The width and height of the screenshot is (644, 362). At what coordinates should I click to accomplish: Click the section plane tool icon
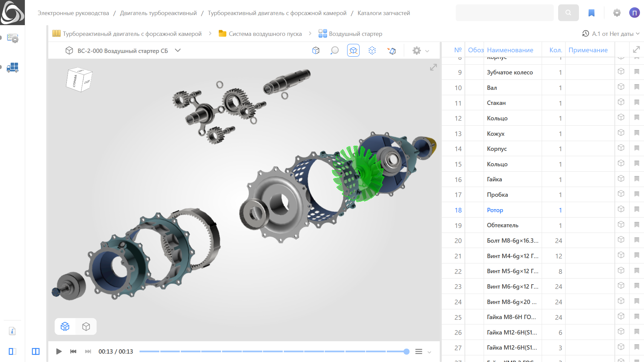pyautogui.click(x=391, y=50)
